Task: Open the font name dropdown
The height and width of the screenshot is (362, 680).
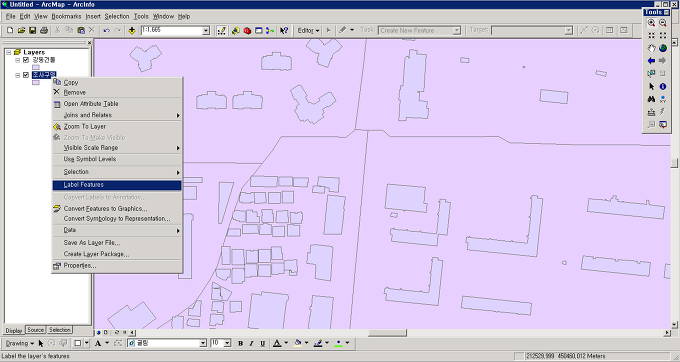Action: 203,343
